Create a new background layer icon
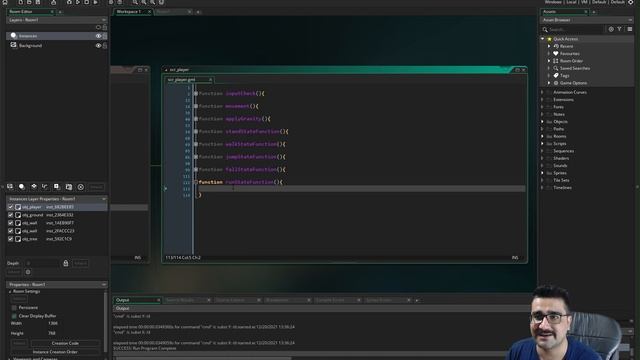Screen dimensions: 640x360 pos(10,187)
